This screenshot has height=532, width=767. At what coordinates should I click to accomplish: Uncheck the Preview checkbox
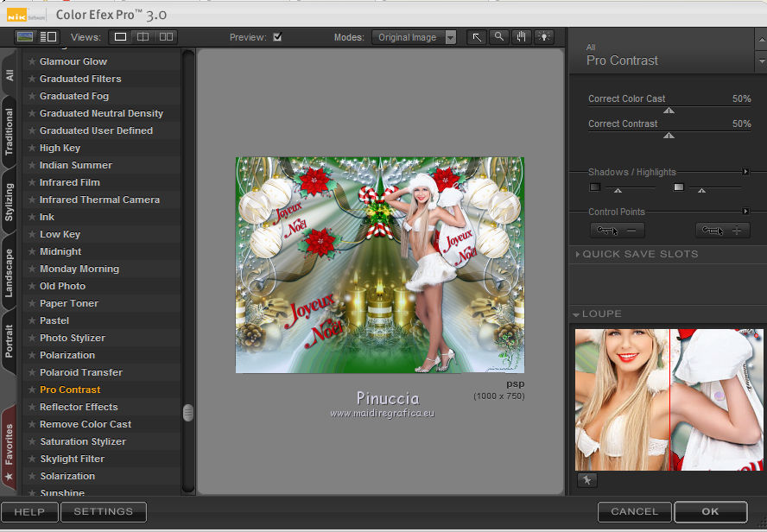click(277, 37)
